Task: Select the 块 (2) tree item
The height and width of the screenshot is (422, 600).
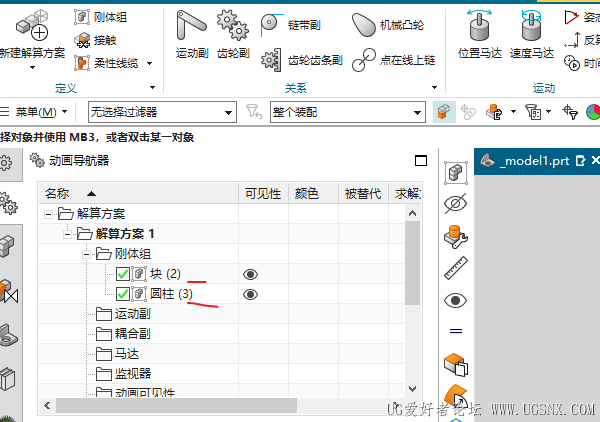Action: tap(165, 274)
